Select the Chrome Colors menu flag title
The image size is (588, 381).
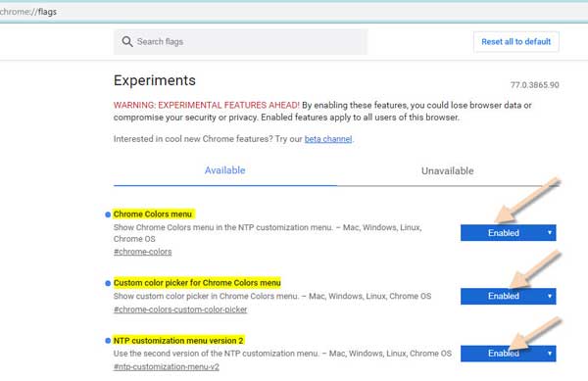tap(153, 214)
